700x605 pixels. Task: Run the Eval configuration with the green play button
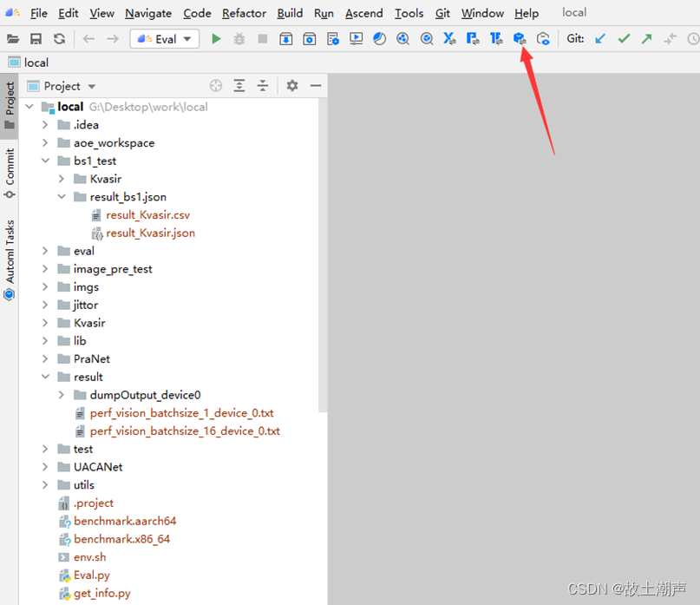click(x=215, y=39)
